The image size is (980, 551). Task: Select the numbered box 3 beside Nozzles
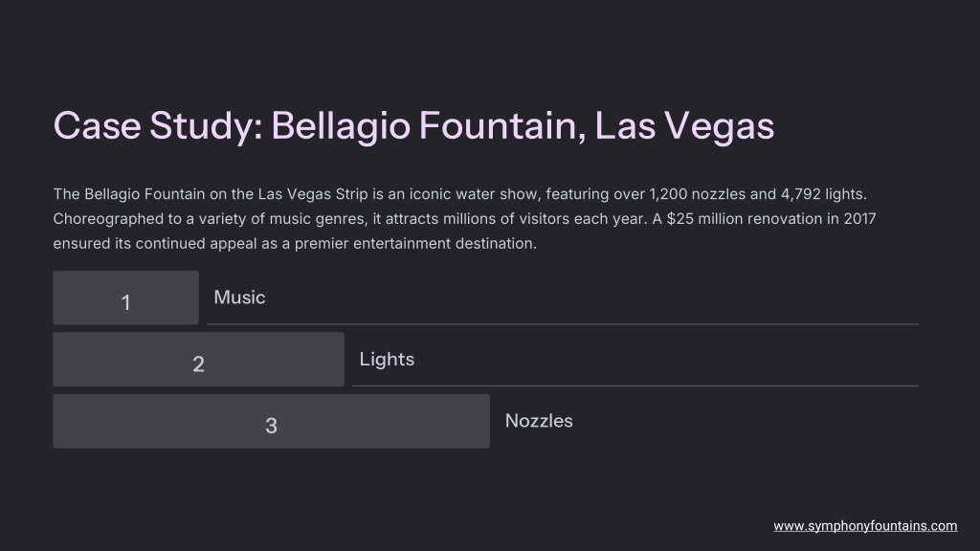271,421
